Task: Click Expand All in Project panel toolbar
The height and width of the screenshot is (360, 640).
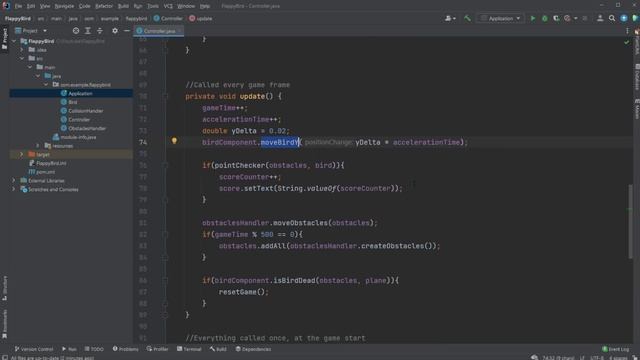Action: tap(88, 31)
